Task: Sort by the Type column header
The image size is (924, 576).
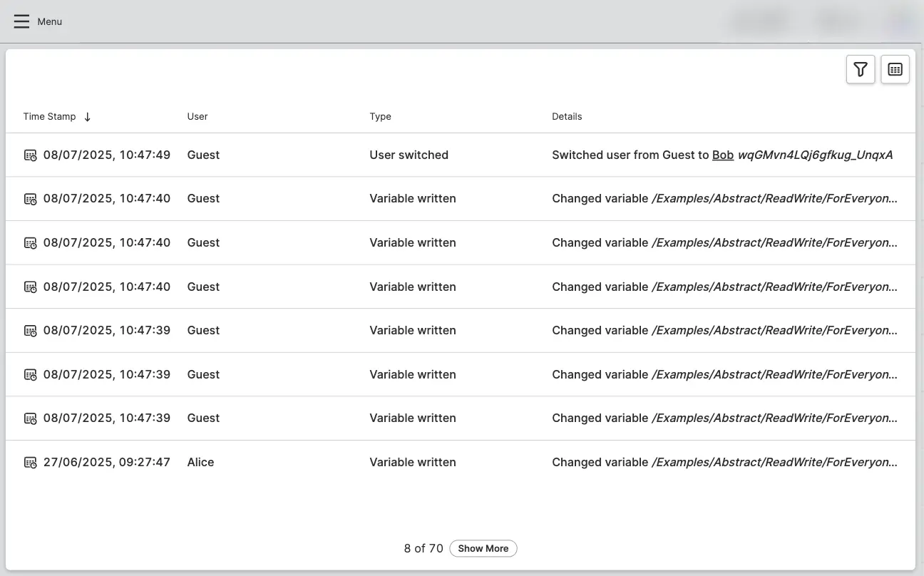Action: coord(380,116)
